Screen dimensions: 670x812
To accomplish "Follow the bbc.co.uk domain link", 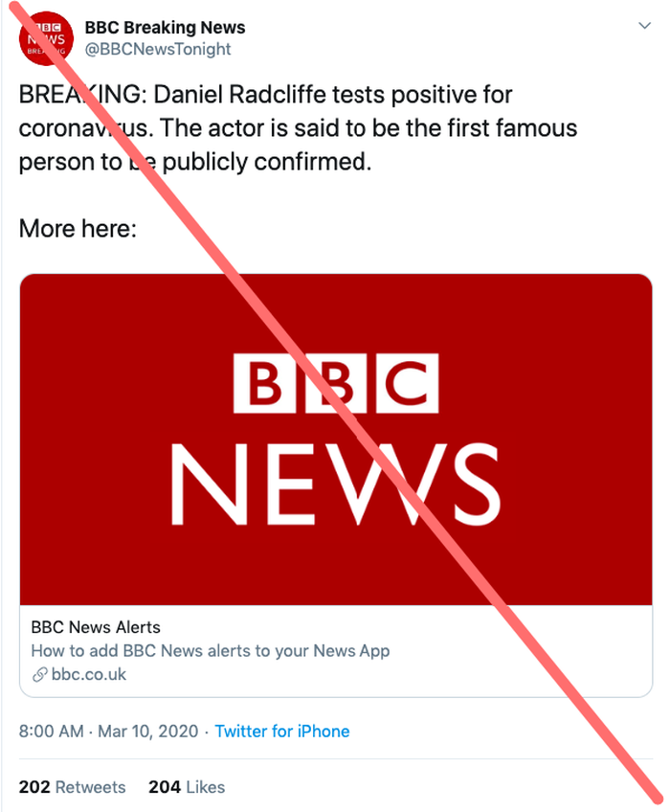I will click(89, 675).
